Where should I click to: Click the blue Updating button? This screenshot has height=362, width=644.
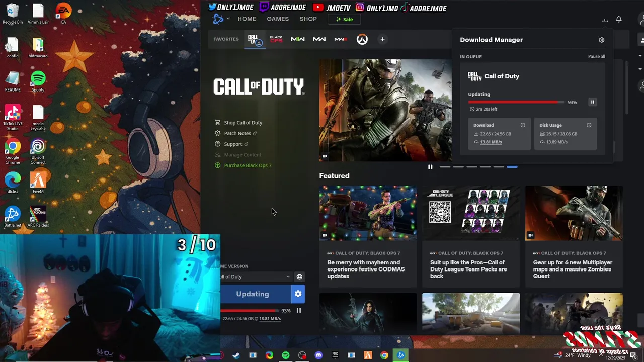(256, 294)
